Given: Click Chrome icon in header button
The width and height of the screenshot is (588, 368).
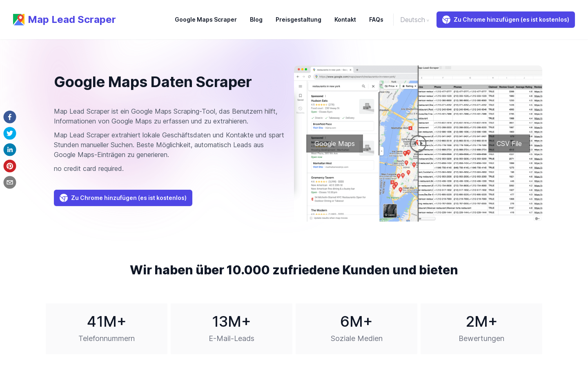Looking at the screenshot, I should (x=446, y=20).
